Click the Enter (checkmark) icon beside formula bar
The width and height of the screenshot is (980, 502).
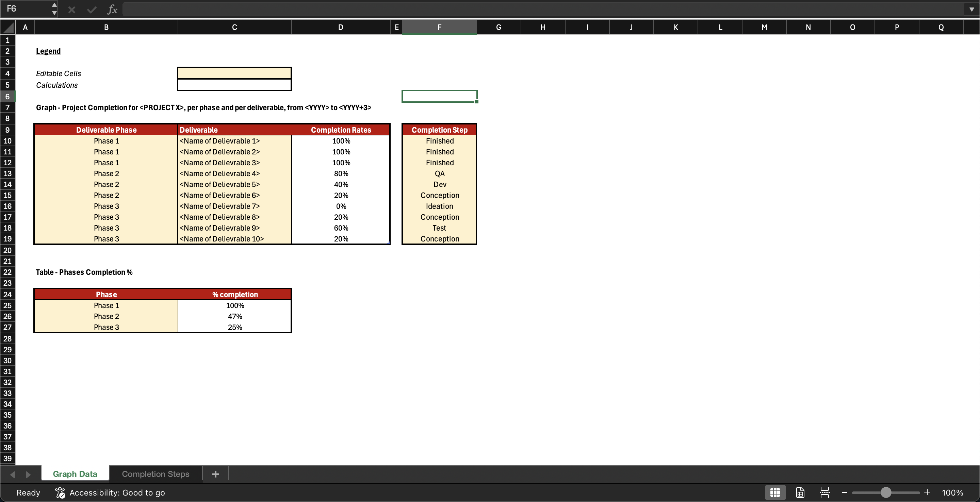pos(91,9)
